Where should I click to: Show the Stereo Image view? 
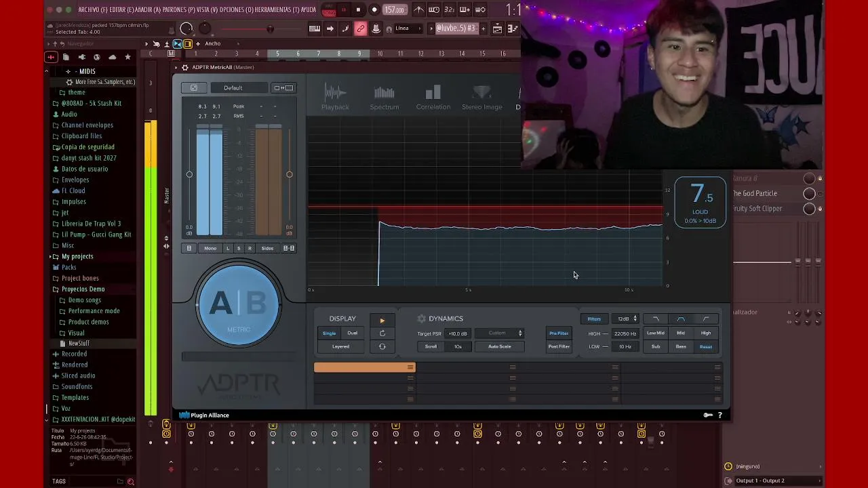(482, 97)
